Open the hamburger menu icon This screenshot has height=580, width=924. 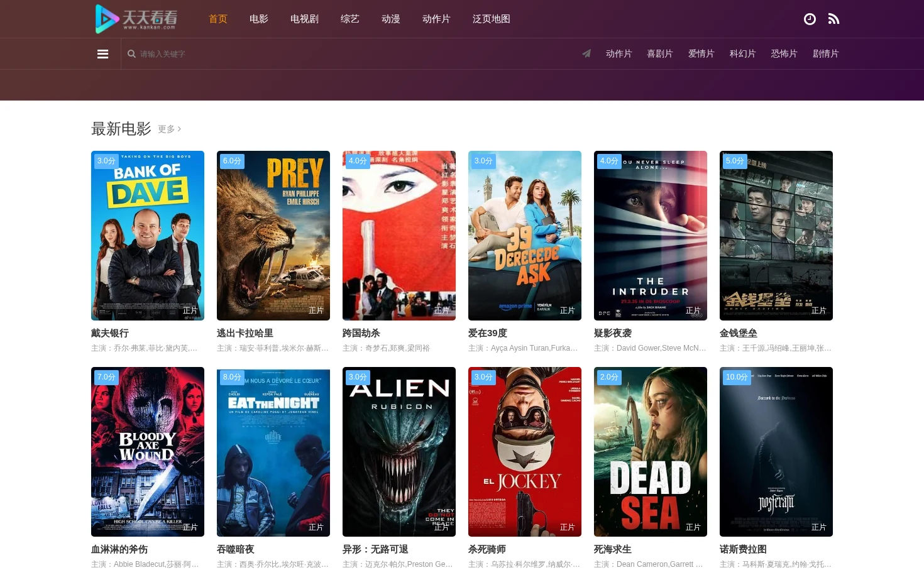click(103, 54)
